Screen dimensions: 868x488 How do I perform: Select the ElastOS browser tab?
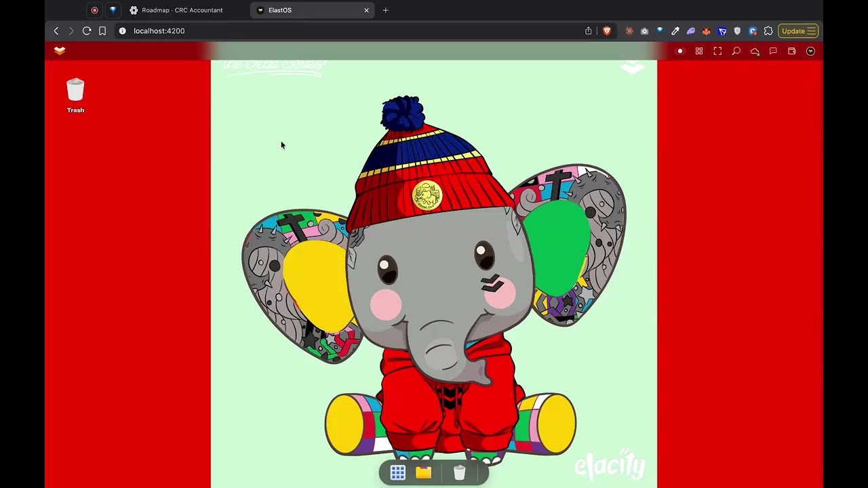click(313, 10)
